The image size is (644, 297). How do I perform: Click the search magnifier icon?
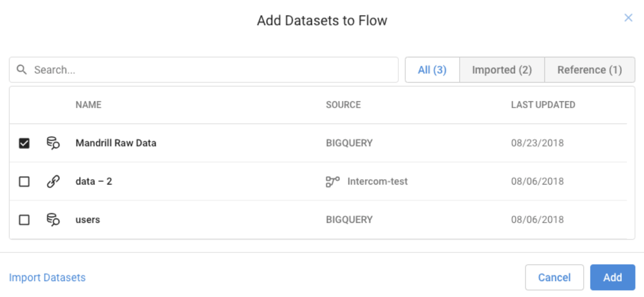click(x=21, y=70)
